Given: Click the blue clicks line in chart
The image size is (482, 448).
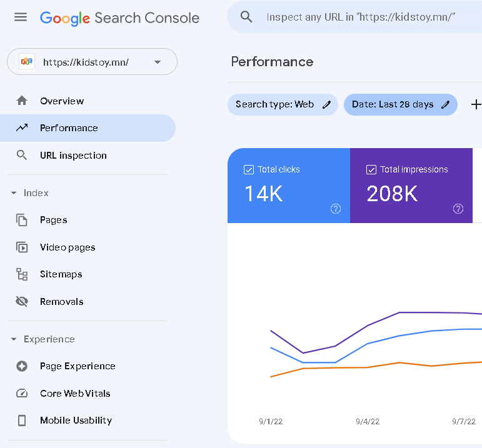Looking at the screenshot, I should (399, 336).
